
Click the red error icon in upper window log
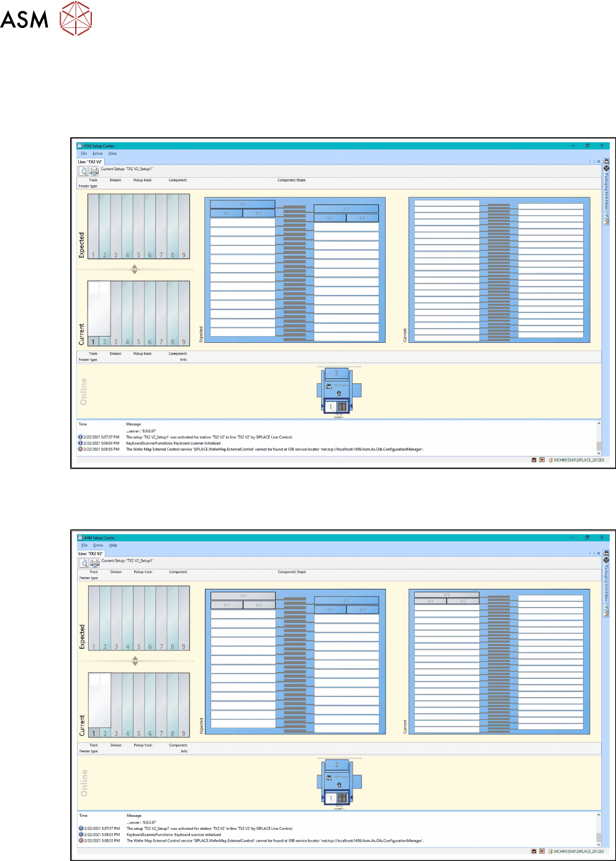[x=81, y=449]
